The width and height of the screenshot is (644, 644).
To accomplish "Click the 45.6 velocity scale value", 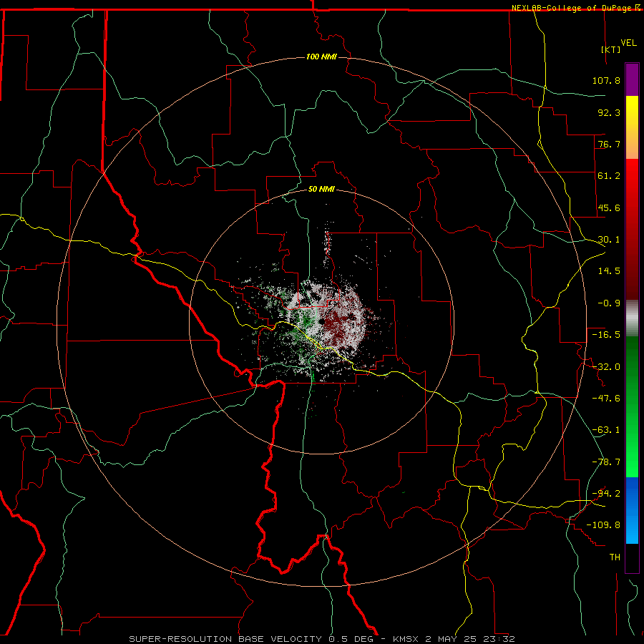I will coord(609,208).
